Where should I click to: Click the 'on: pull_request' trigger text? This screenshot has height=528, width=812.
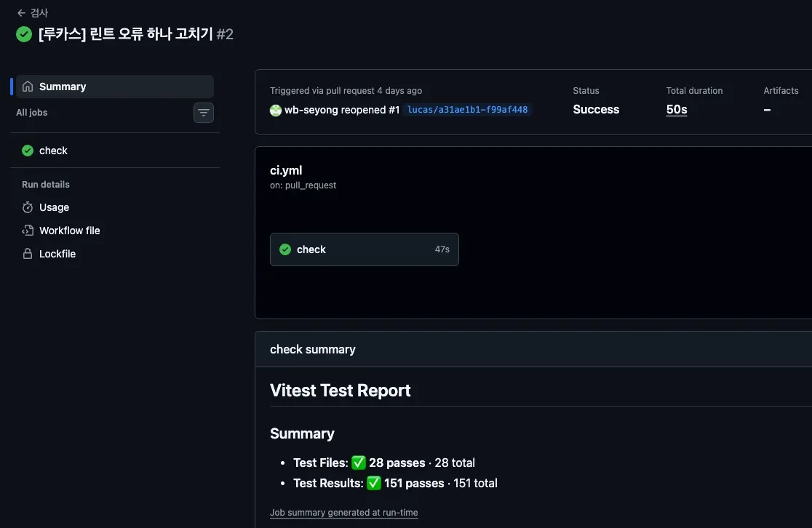click(303, 185)
